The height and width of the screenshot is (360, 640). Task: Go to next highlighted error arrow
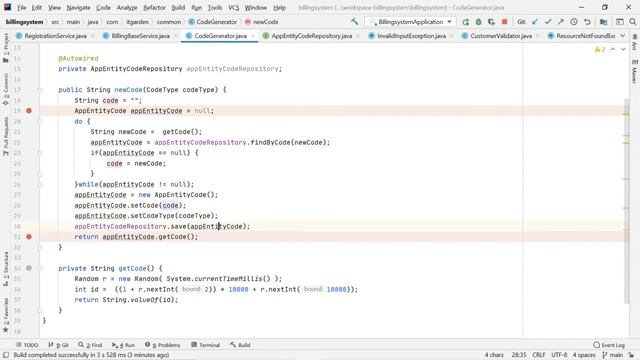623,49
